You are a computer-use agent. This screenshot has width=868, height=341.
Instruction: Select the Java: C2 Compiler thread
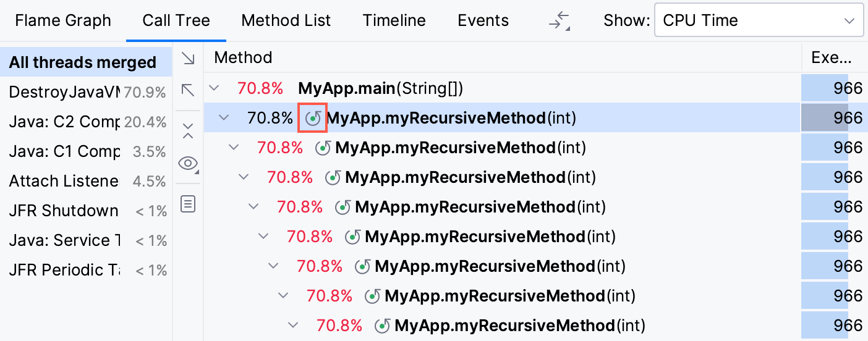coord(64,122)
